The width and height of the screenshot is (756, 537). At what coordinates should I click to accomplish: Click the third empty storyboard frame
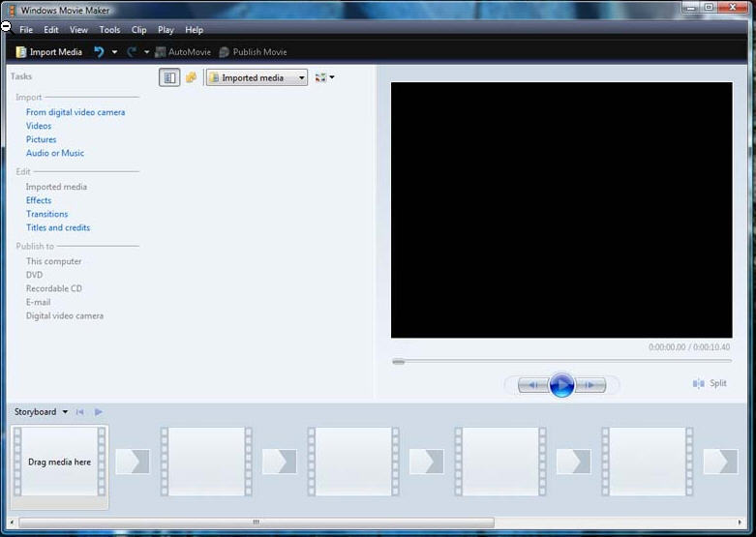tap(353, 462)
